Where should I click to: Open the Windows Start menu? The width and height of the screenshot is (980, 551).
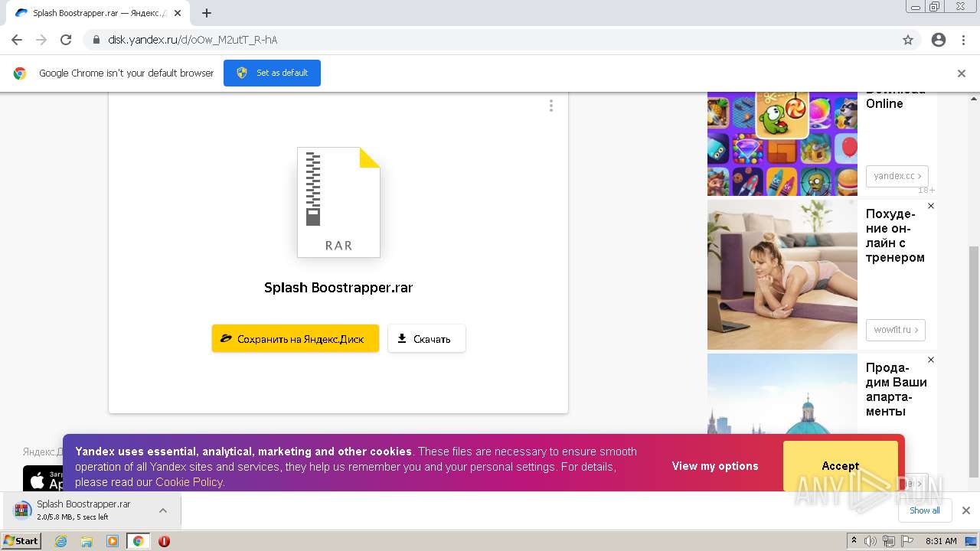click(x=21, y=541)
